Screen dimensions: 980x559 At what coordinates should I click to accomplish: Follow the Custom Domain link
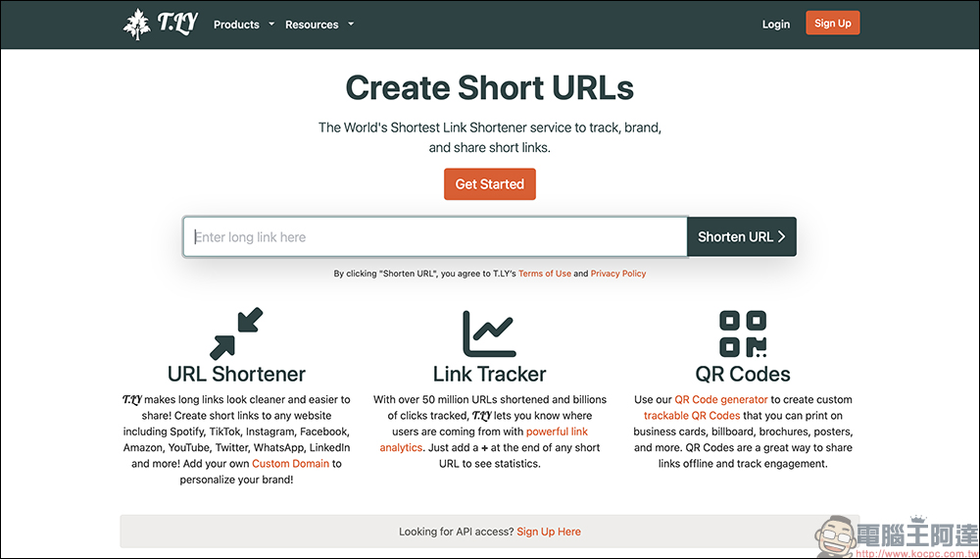point(290,463)
